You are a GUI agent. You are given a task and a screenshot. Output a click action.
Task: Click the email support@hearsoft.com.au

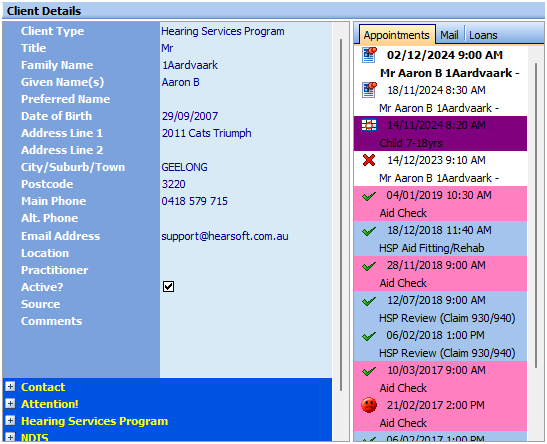point(225,236)
